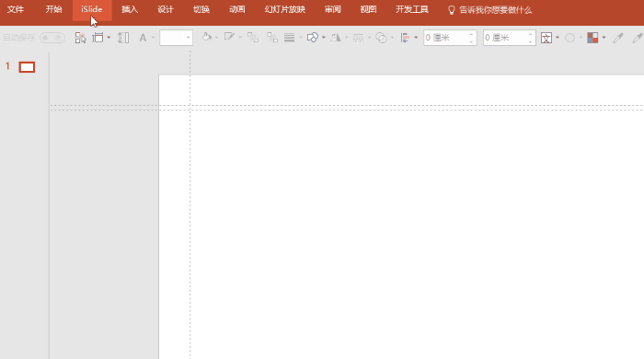Toggle the 自动保存 switch
The image size is (644, 359).
(x=52, y=38)
